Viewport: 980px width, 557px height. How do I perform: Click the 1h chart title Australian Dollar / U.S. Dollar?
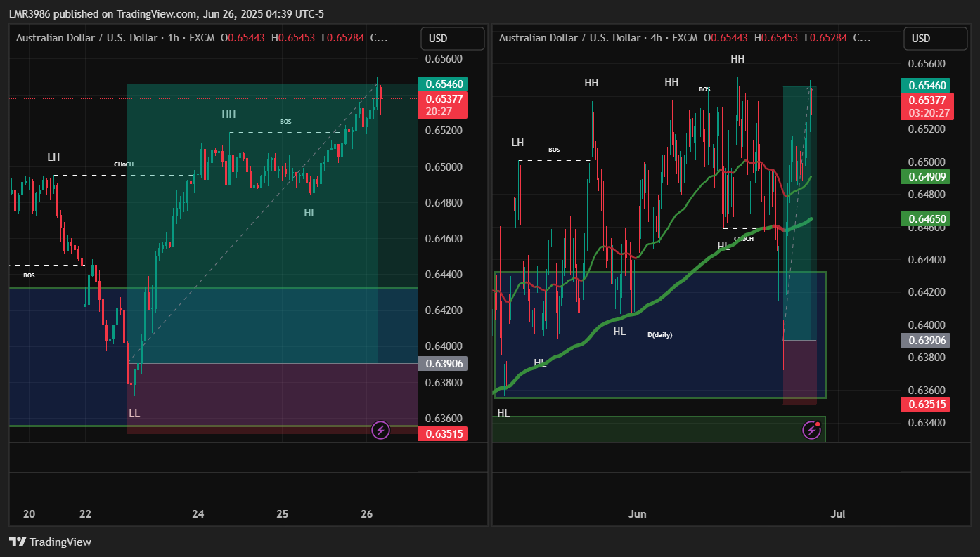(x=86, y=38)
